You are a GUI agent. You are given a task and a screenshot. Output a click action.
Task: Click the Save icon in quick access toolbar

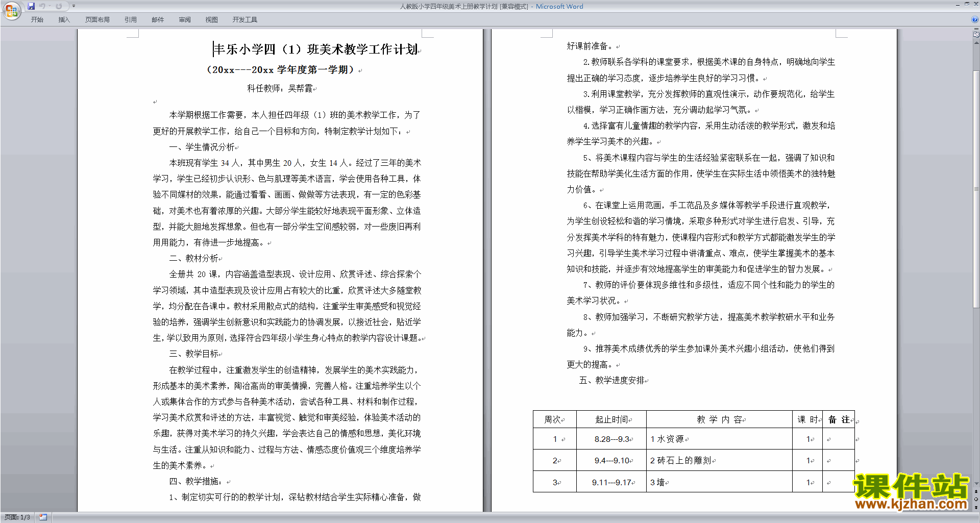31,6
